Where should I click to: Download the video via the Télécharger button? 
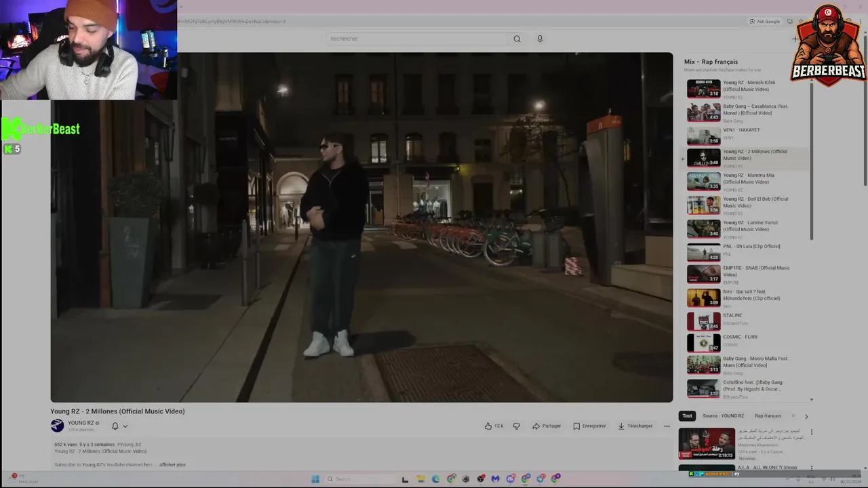click(x=635, y=426)
